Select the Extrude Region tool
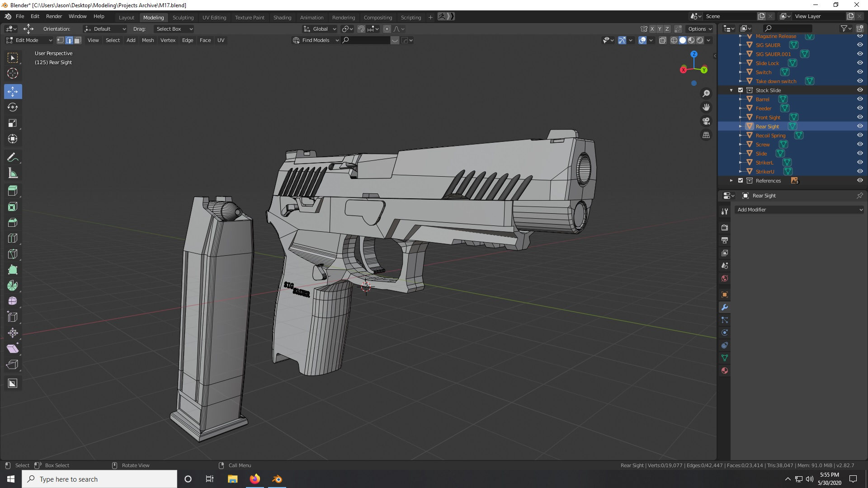 (13, 191)
